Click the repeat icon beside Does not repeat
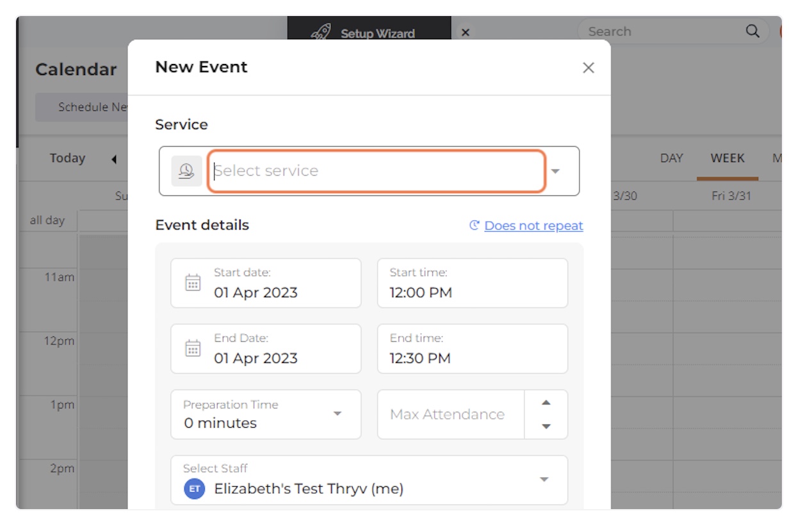 point(475,225)
